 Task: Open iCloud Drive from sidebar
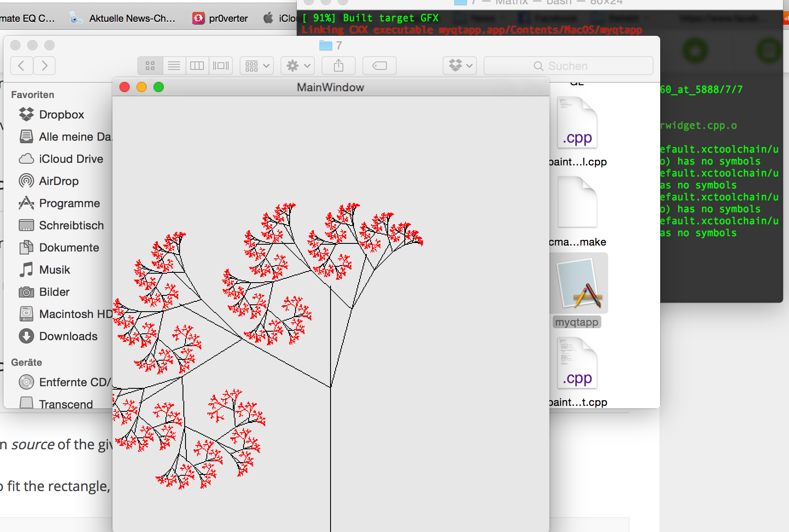point(71,159)
